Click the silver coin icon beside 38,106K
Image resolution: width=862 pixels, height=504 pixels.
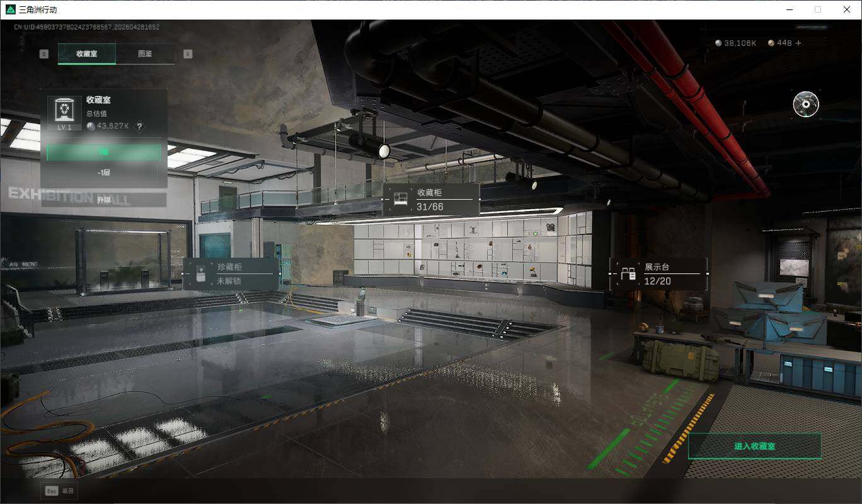click(x=718, y=43)
